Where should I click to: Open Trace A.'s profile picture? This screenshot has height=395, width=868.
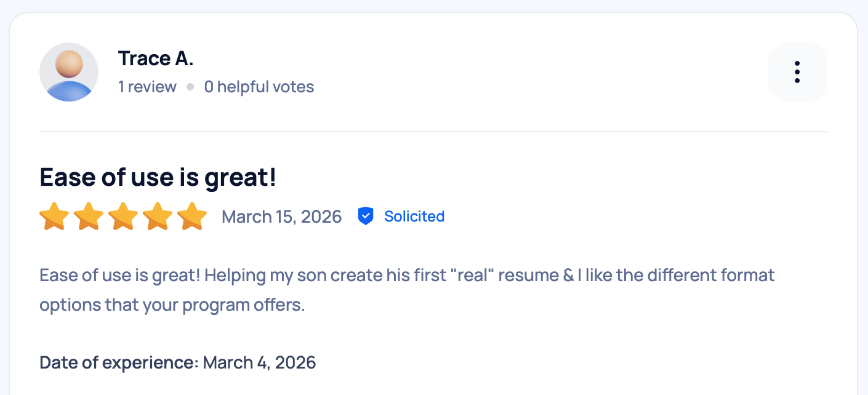69,71
